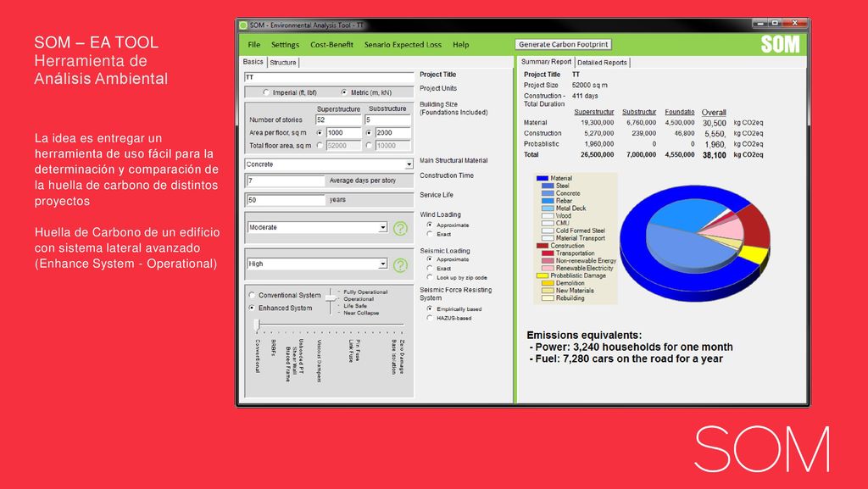Select Substructure area per floor radio button

pos(369,133)
